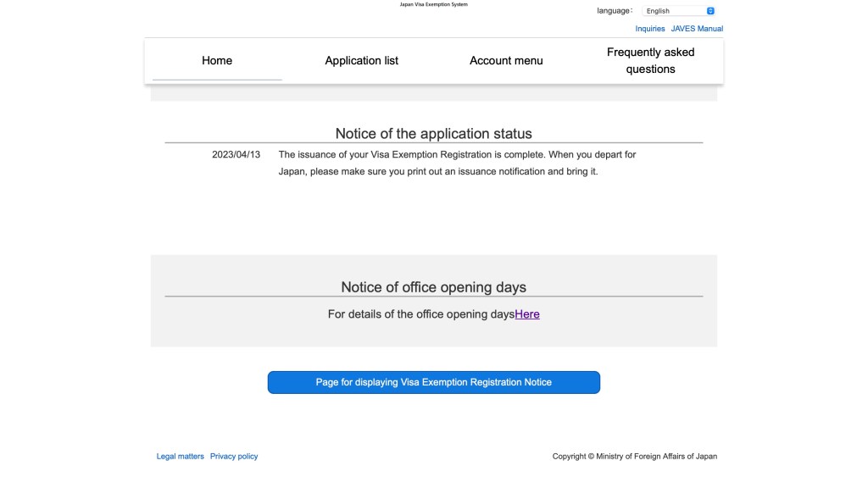
Task: Go to the Home tab
Action: tap(217, 61)
